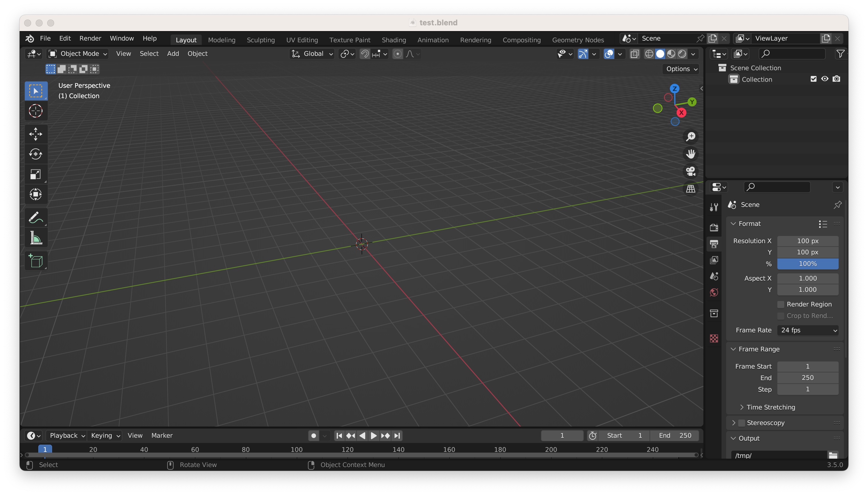The height and width of the screenshot is (495, 868).
Task: Open the Render menu
Action: tap(90, 38)
